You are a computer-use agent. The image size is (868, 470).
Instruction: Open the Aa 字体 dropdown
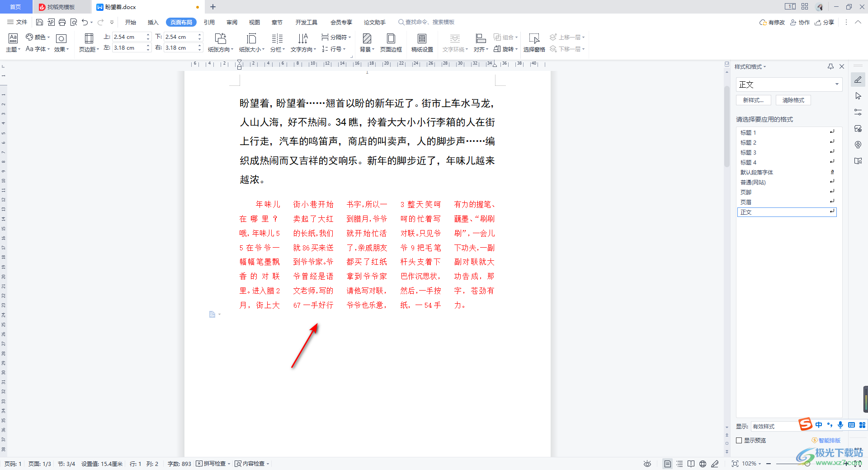click(38, 49)
